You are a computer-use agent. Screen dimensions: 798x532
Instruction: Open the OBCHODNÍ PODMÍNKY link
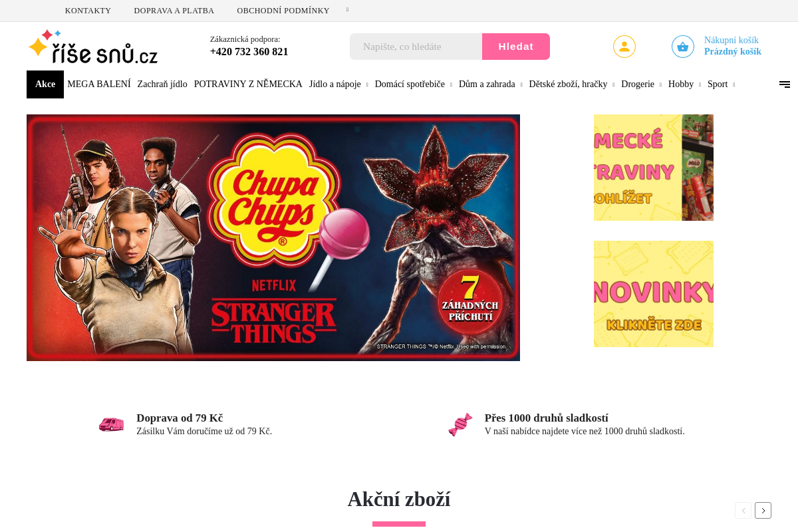pyautogui.click(x=283, y=11)
